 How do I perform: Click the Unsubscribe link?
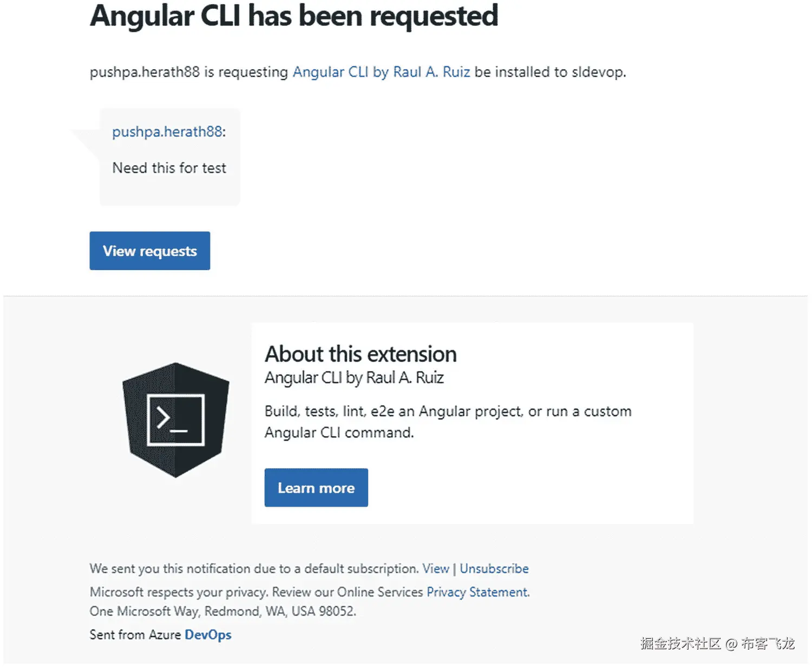click(494, 568)
